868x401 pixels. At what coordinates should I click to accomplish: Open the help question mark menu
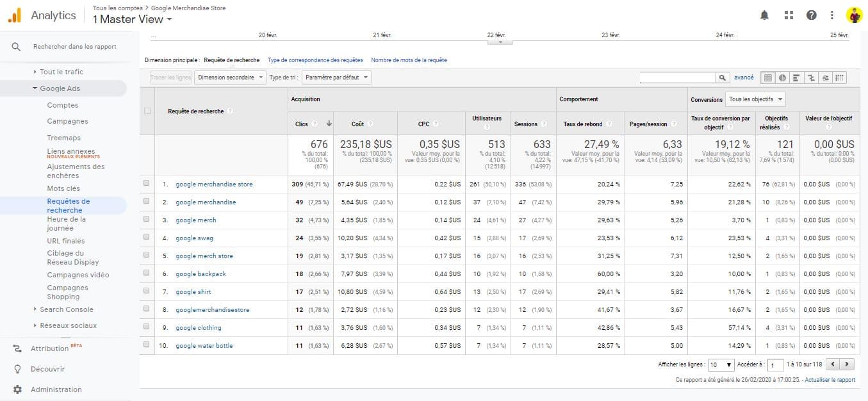click(811, 15)
